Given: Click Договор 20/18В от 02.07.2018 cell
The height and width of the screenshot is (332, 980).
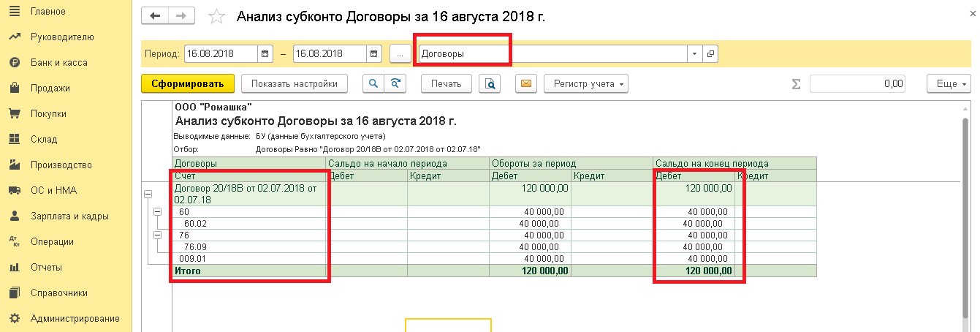Looking at the screenshot, I should [x=250, y=194].
